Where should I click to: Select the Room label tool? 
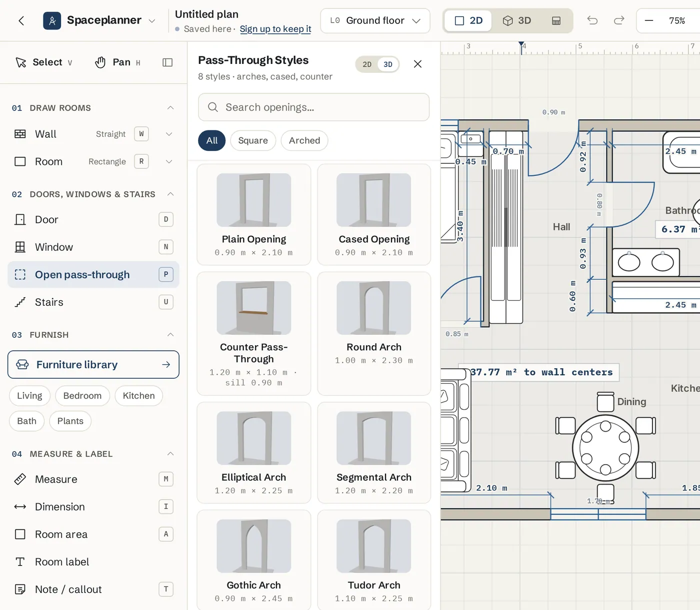point(93,562)
